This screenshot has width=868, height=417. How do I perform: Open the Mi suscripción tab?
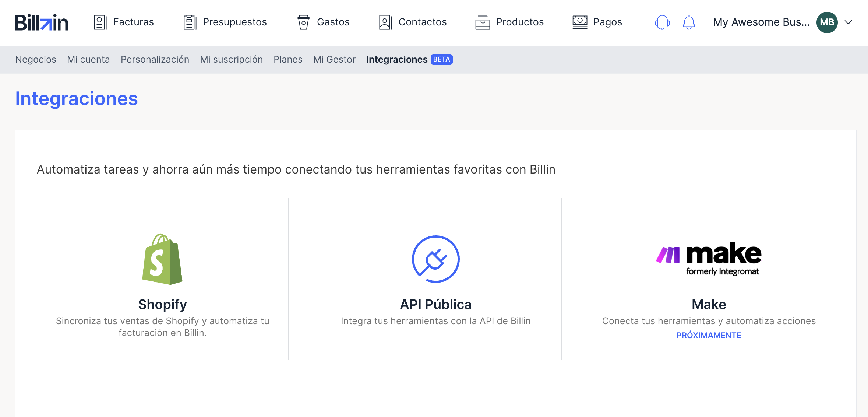tap(232, 59)
